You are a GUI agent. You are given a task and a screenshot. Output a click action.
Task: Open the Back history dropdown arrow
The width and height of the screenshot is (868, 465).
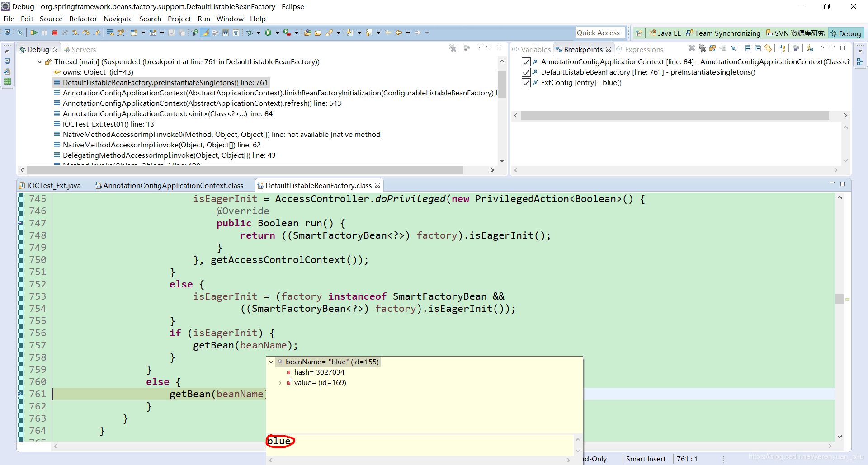(x=408, y=33)
